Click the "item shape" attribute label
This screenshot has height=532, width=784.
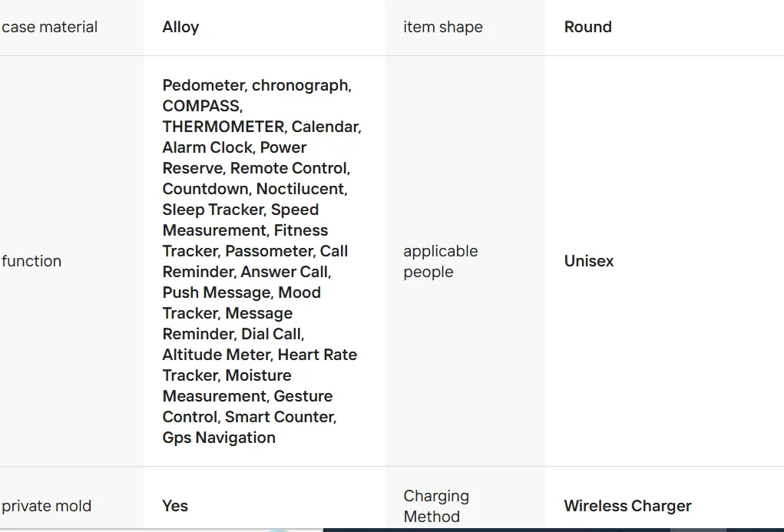[x=443, y=27]
